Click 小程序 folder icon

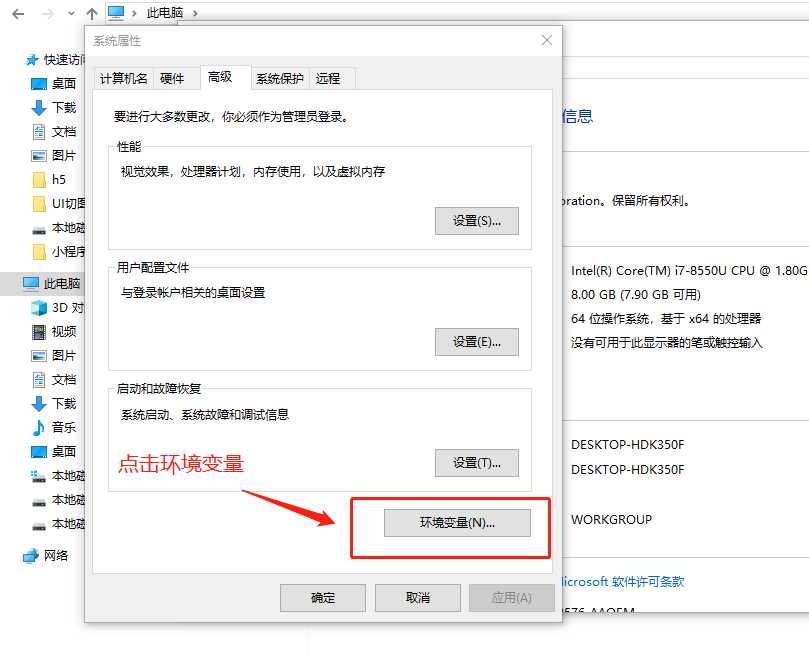[x=39, y=252]
